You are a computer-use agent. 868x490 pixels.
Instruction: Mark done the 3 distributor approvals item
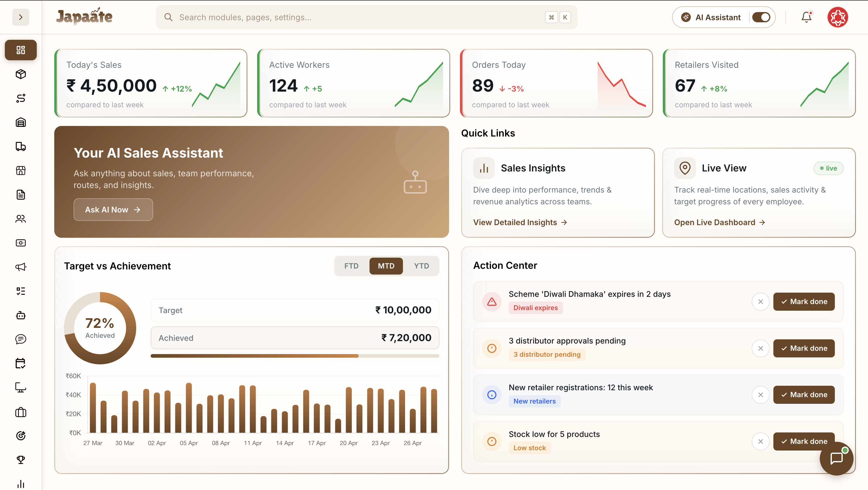coord(804,348)
